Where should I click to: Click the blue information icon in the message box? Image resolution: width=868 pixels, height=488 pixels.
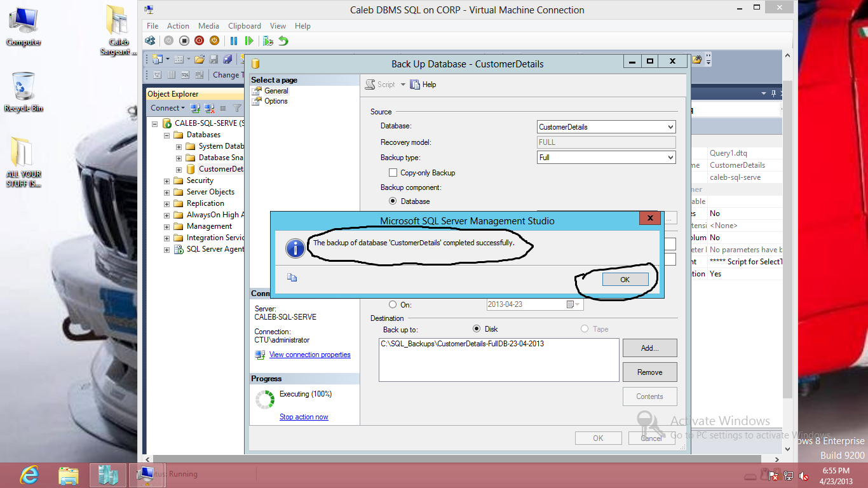point(295,248)
